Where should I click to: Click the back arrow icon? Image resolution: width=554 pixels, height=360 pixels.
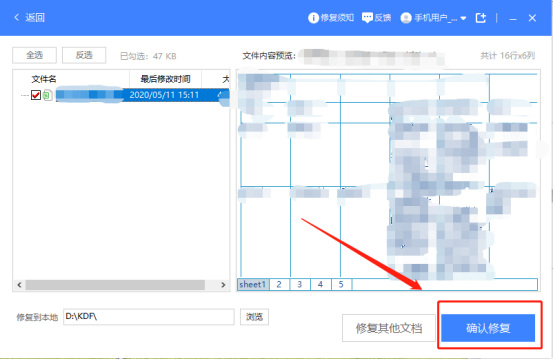16,17
